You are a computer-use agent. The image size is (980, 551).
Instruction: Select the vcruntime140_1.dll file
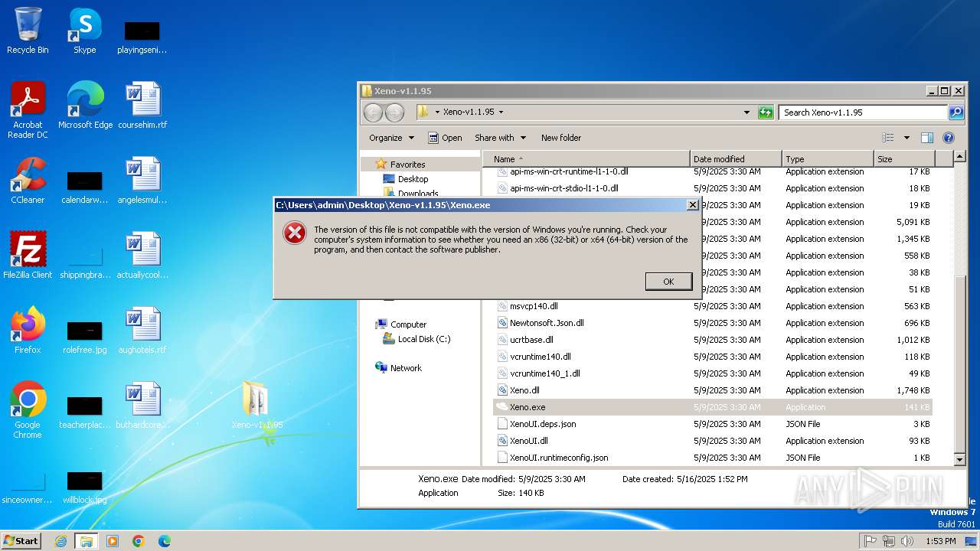[545, 373]
